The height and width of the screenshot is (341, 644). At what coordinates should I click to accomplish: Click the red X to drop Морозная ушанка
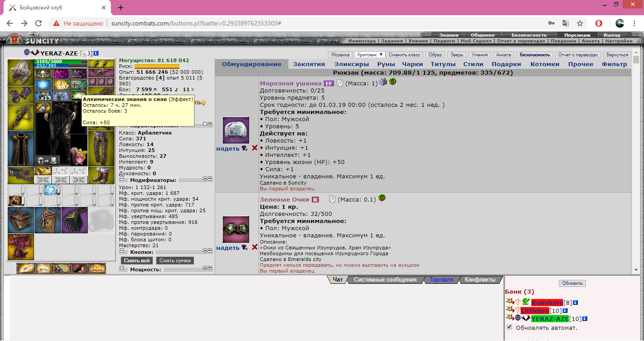254,148
